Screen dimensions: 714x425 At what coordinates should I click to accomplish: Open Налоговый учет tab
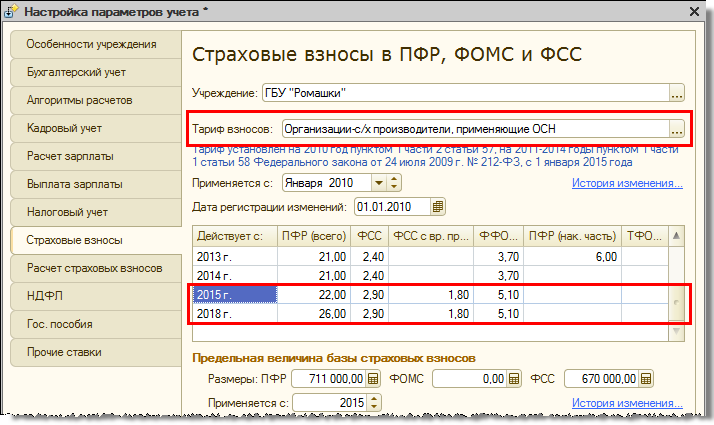(x=96, y=212)
